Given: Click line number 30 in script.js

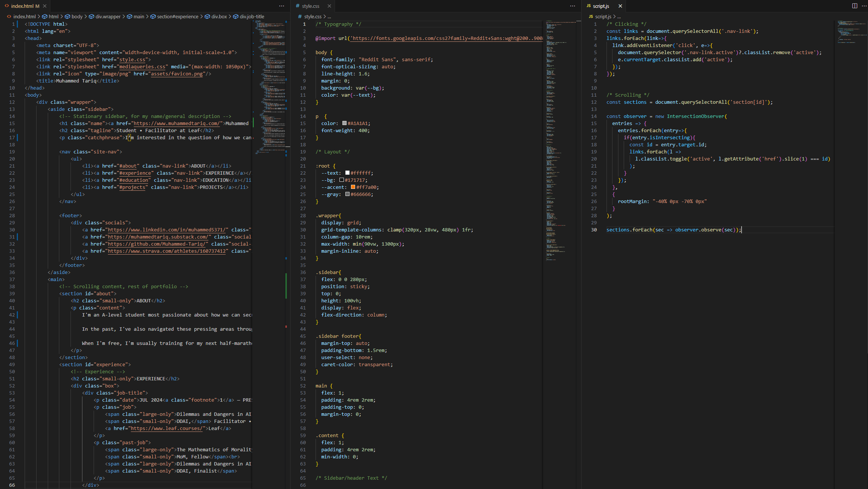Looking at the screenshot, I should click(594, 230).
